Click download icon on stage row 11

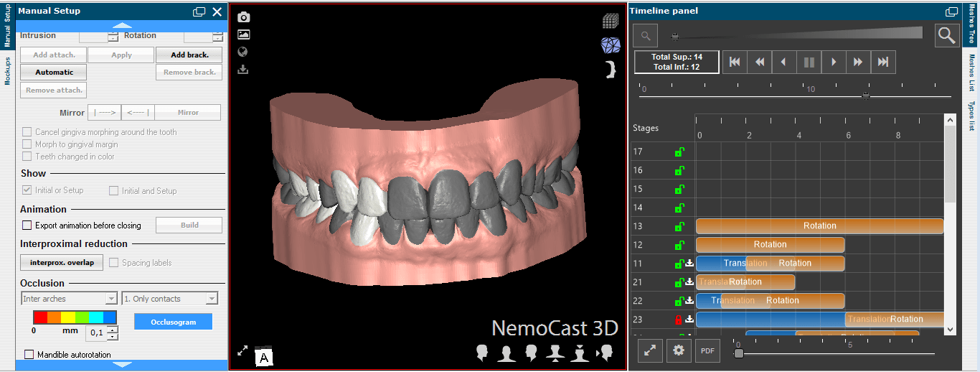point(689,264)
